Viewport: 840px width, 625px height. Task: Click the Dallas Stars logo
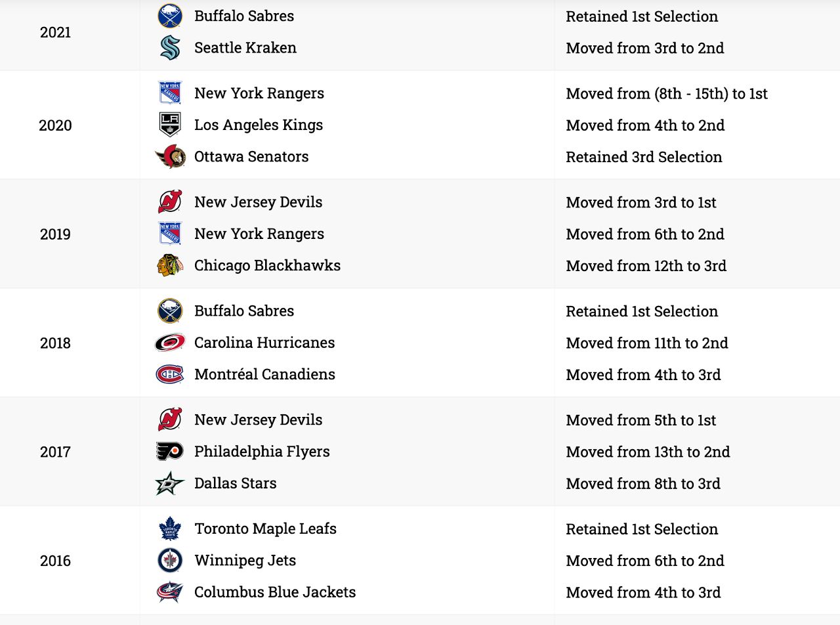170,483
